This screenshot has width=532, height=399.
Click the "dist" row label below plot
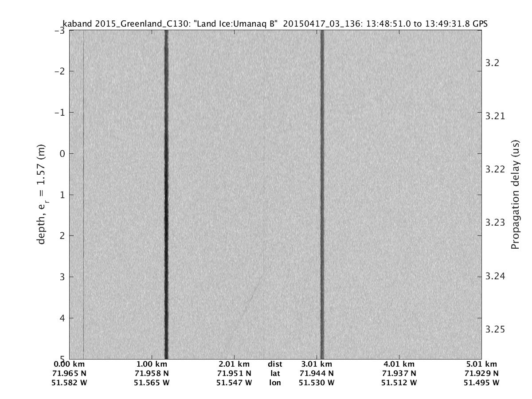click(x=275, y=364)
